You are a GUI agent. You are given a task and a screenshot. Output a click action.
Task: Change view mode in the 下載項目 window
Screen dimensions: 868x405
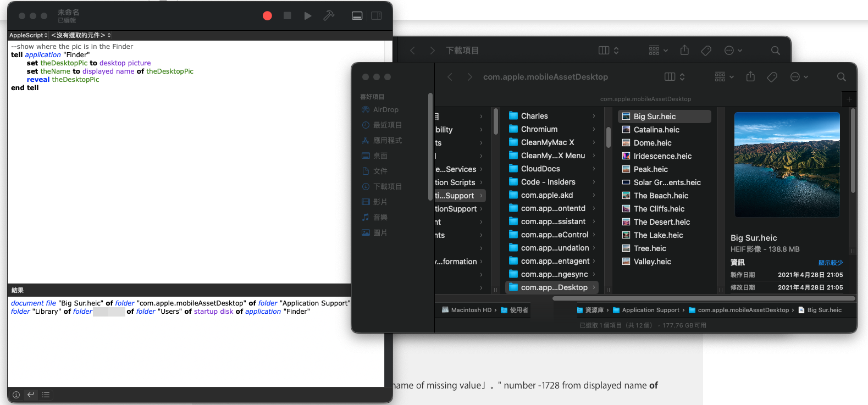tap(609, 51)
